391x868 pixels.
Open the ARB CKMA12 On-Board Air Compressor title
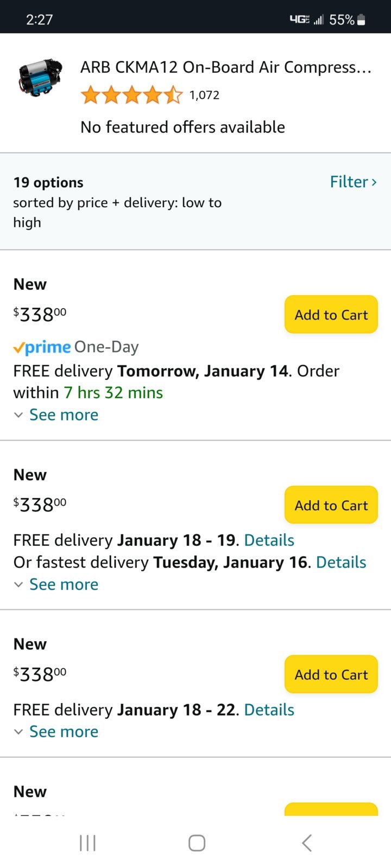click(226, 67)
